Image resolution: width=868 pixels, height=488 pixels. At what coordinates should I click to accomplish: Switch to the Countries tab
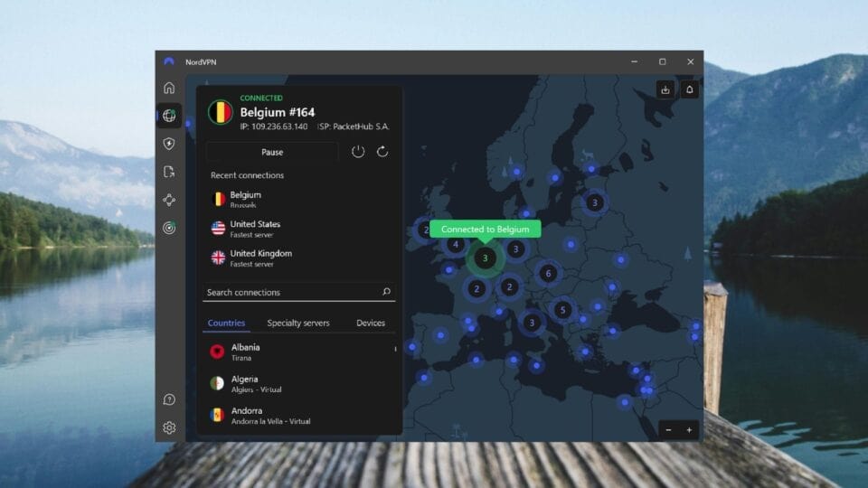226,323
